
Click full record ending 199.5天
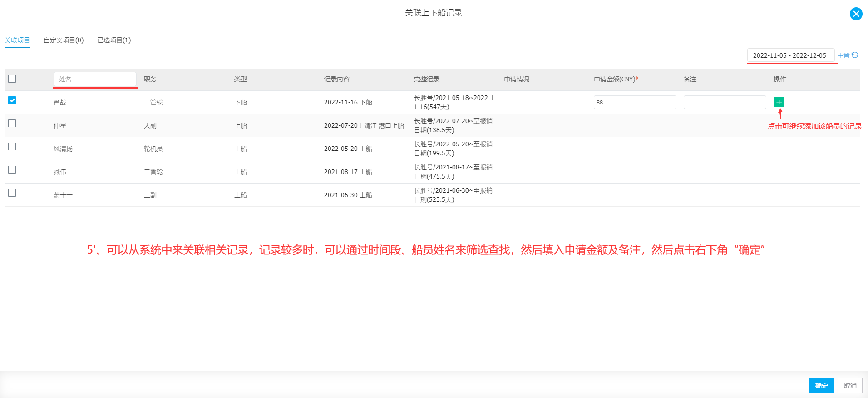pyautogui.click(x=453, y=149)
